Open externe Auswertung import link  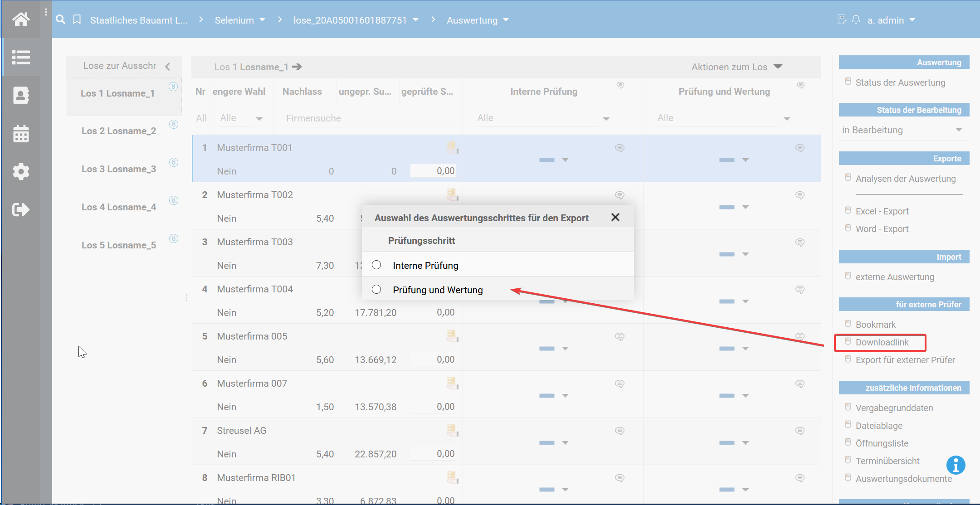[x=895, y=277]
